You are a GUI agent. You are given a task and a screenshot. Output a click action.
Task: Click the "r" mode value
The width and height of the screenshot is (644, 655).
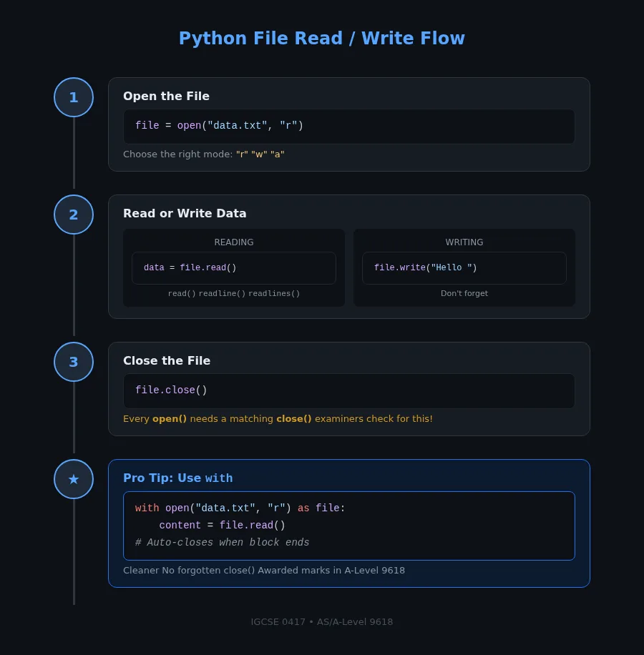(x=242, y=154)
